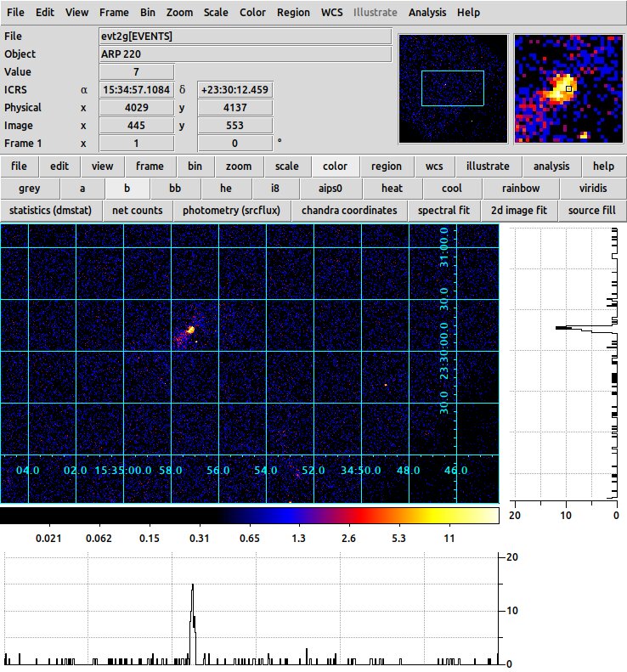
Task: Click the Image y field 553
Action: pyautogui.click(x=234, y=126)
